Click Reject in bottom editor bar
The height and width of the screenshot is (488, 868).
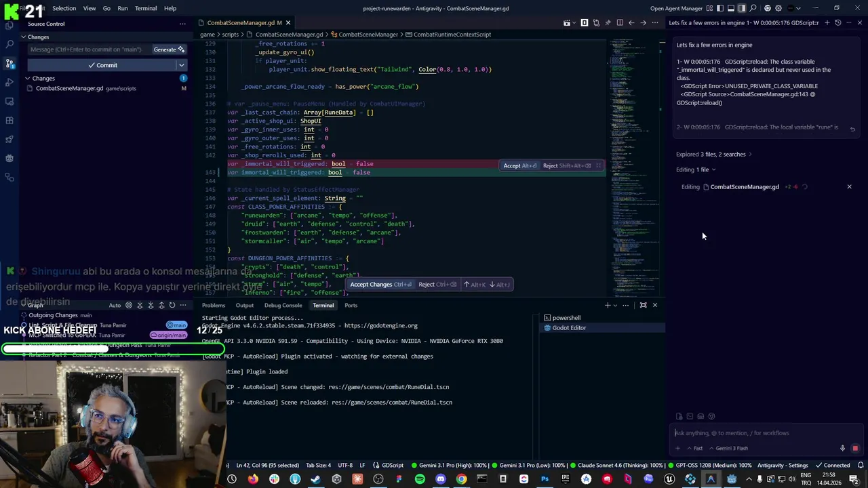437,285
